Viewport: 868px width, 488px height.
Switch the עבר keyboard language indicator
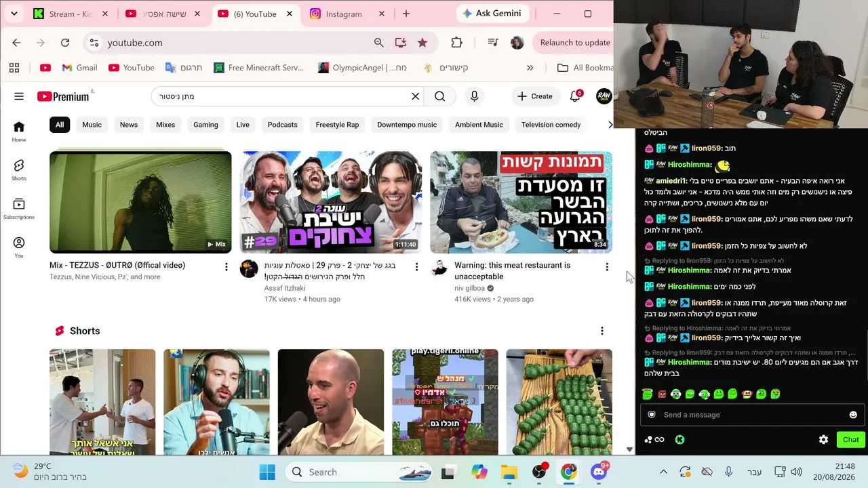[x=754, y=472]
